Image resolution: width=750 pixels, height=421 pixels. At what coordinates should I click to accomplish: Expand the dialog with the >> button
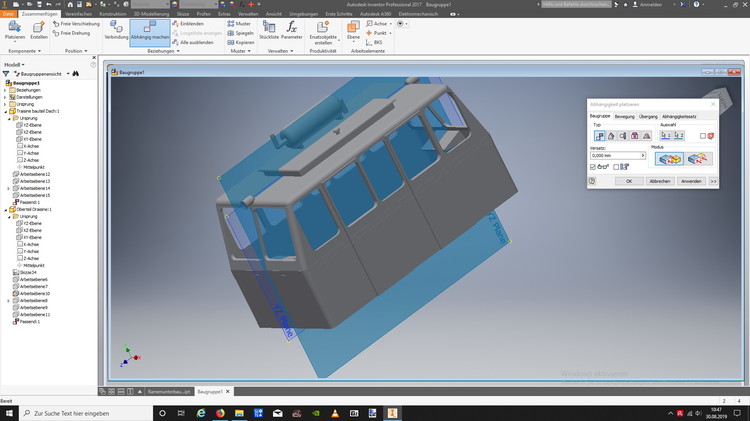coord(713,181)
